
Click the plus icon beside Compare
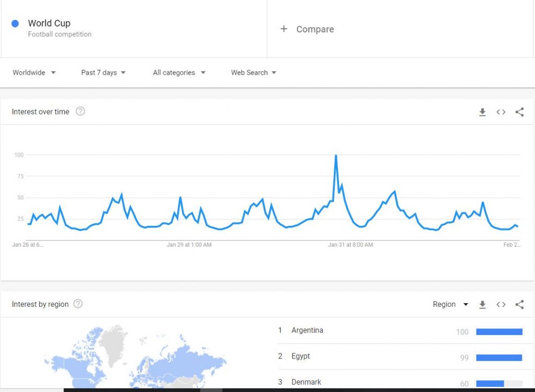[284, 29]
